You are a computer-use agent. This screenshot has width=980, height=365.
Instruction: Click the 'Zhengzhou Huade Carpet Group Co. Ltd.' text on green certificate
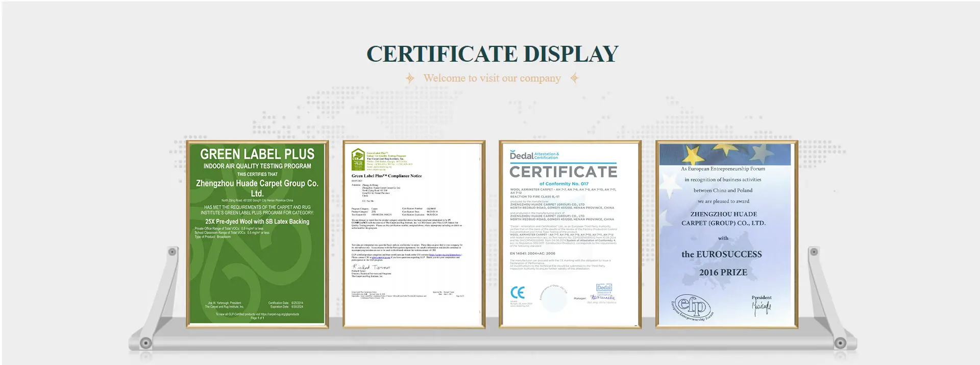click(x=257, y=188)
